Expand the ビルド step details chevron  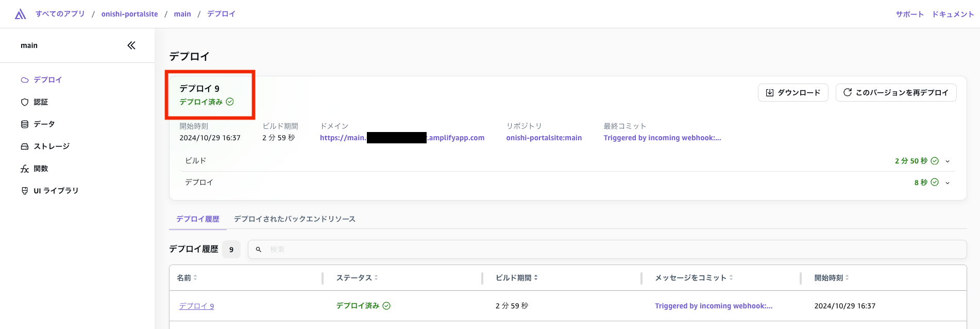[947, 161]
